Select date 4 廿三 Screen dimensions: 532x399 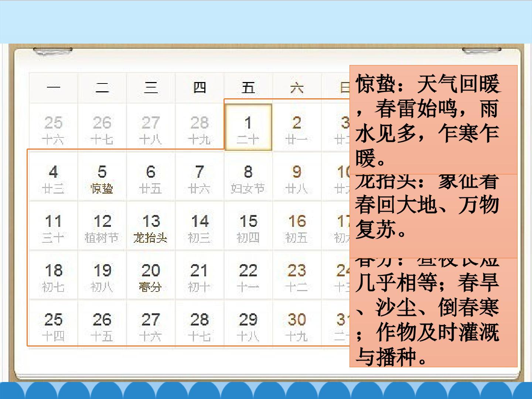[53, 177]
